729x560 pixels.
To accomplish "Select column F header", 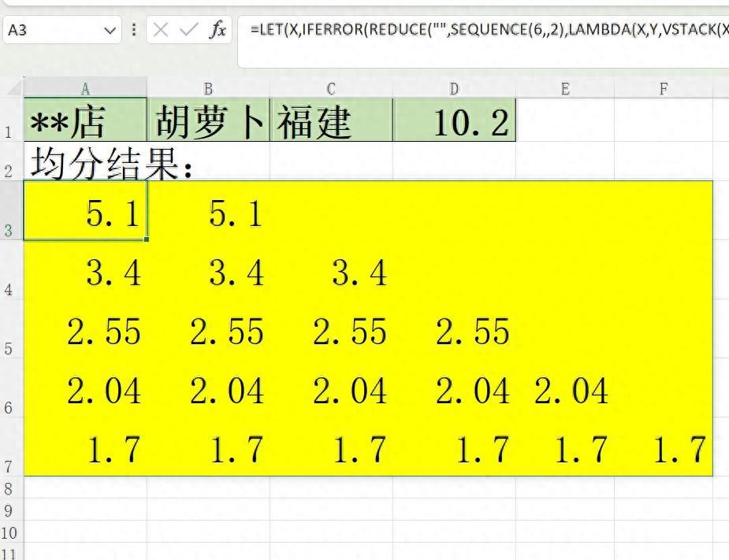I will click(x=664, y=88).
